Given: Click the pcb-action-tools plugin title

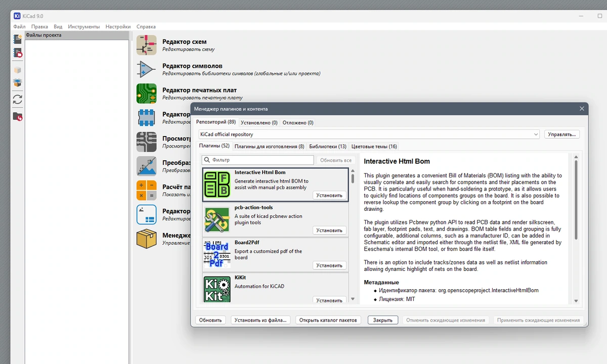Looking at the screenshot, I should (253, 208).
